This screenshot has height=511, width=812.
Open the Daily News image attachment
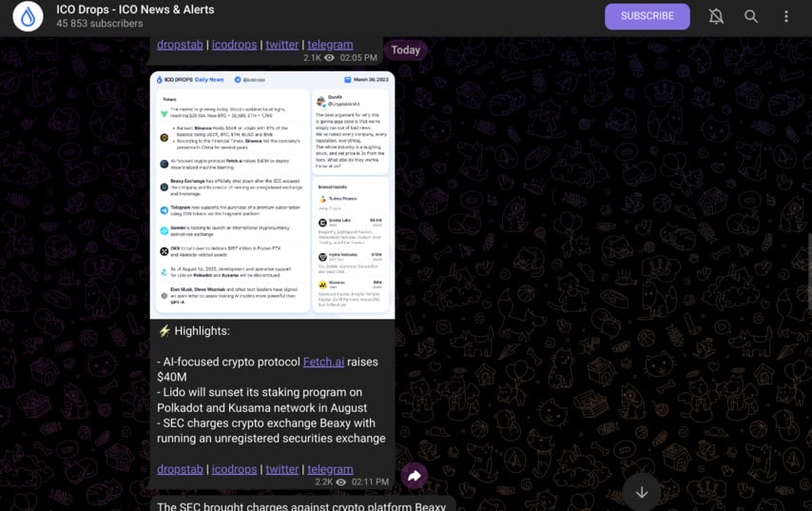coord(272,195)
